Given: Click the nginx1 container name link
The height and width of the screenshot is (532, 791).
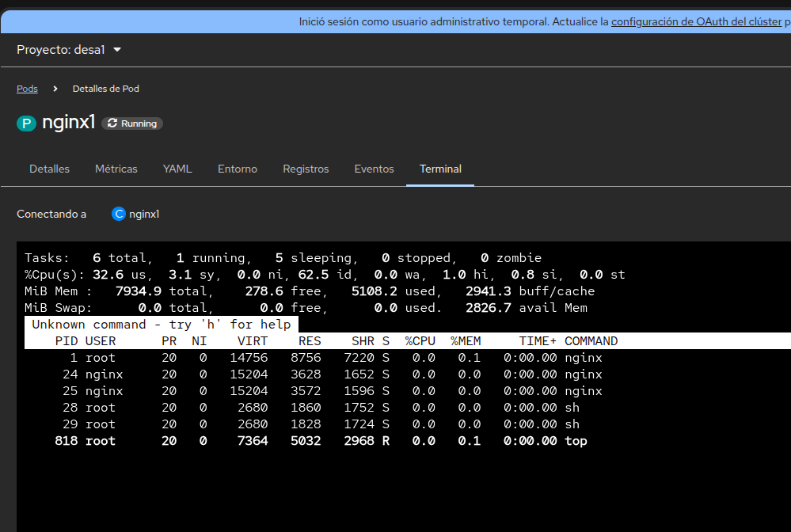Looking at the screenshot, I should 144,214.
